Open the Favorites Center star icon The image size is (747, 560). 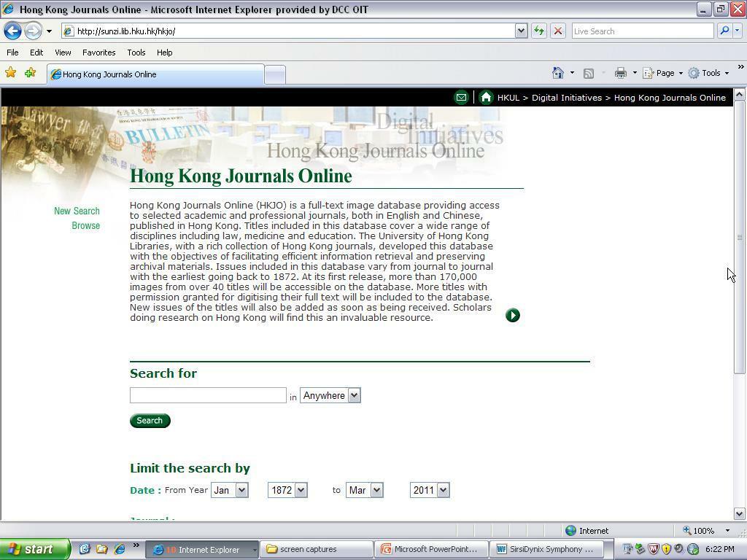pyautogui.click(x=10, y=73)
